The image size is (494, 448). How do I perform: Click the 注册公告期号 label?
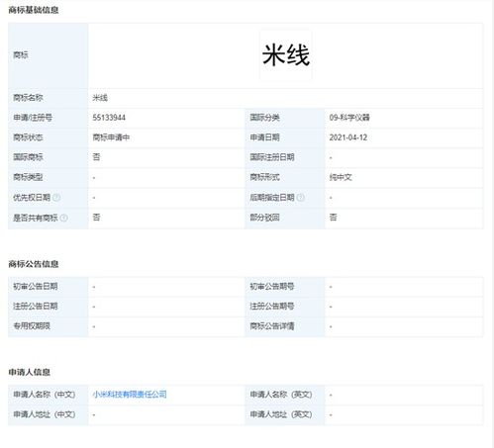[x=272, y=307]
